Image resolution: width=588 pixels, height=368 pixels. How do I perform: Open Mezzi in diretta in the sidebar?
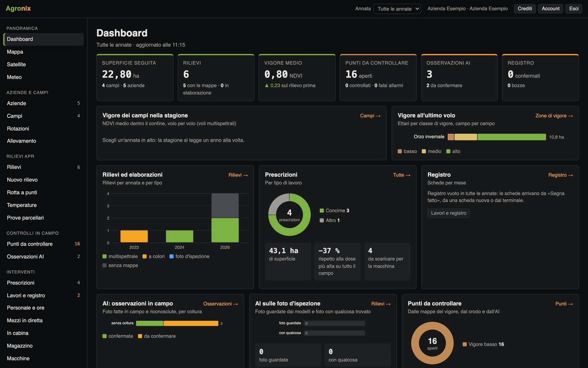(x=43, y=320)
